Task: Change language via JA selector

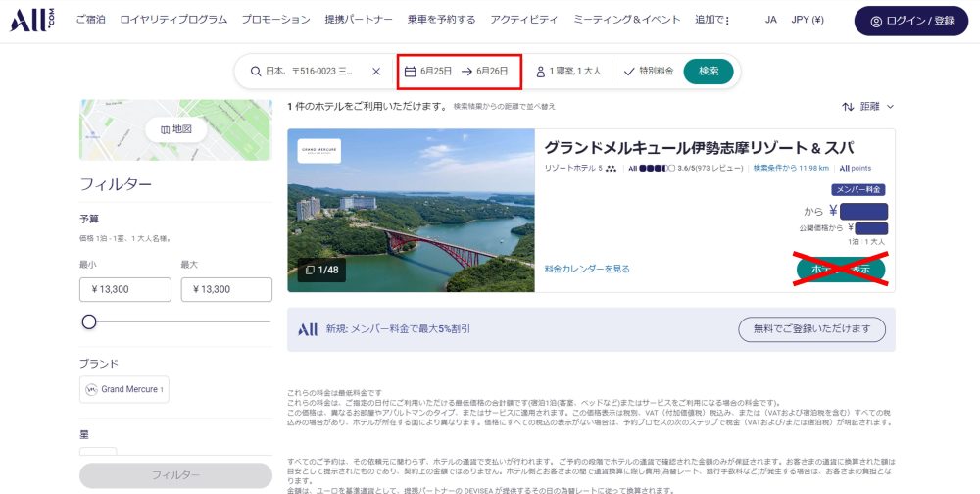Action: pyautogui.click(x=770, y=20)
